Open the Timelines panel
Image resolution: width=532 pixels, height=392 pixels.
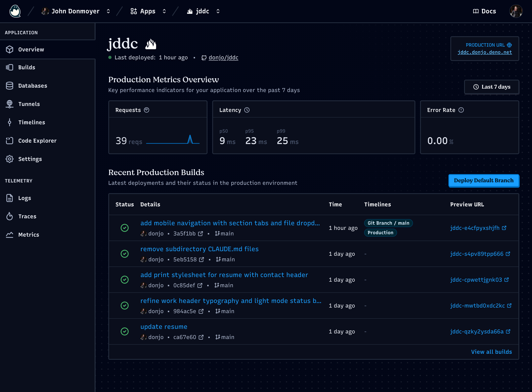pos(31,122)
